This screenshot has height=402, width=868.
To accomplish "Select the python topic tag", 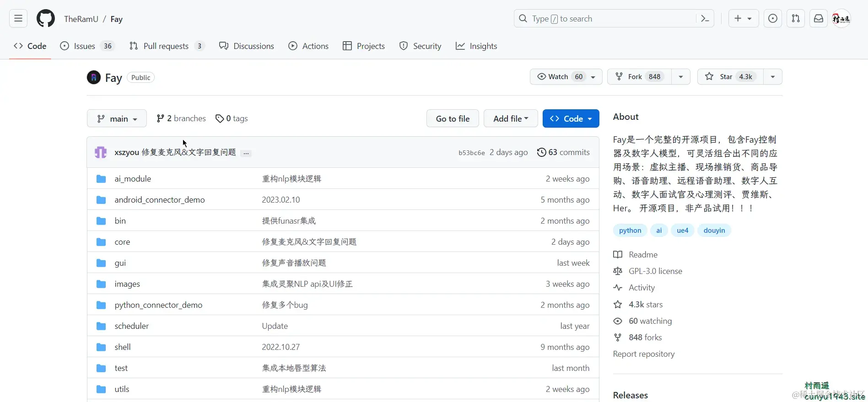I will click(x=630, y=230).
